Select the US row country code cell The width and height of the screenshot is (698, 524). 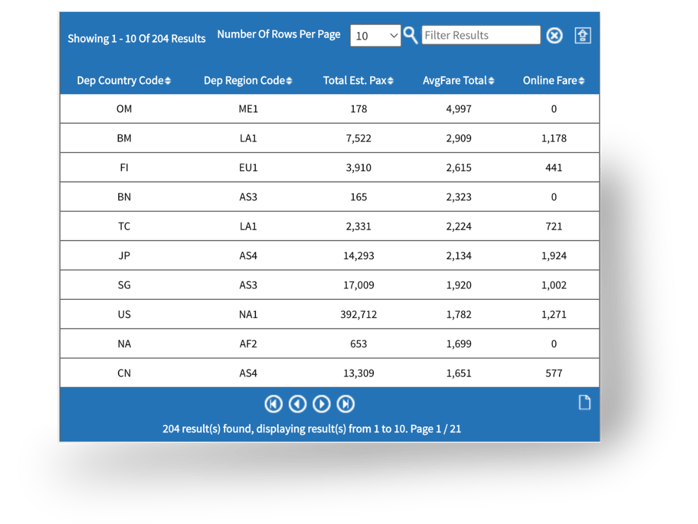click(124, 314)
